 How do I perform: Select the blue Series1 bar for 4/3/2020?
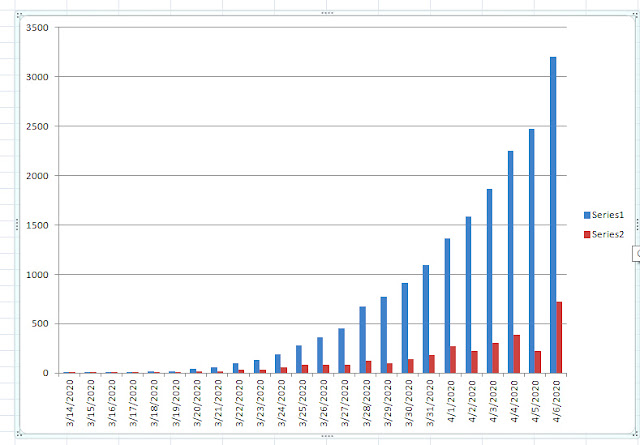pos(489,281)
